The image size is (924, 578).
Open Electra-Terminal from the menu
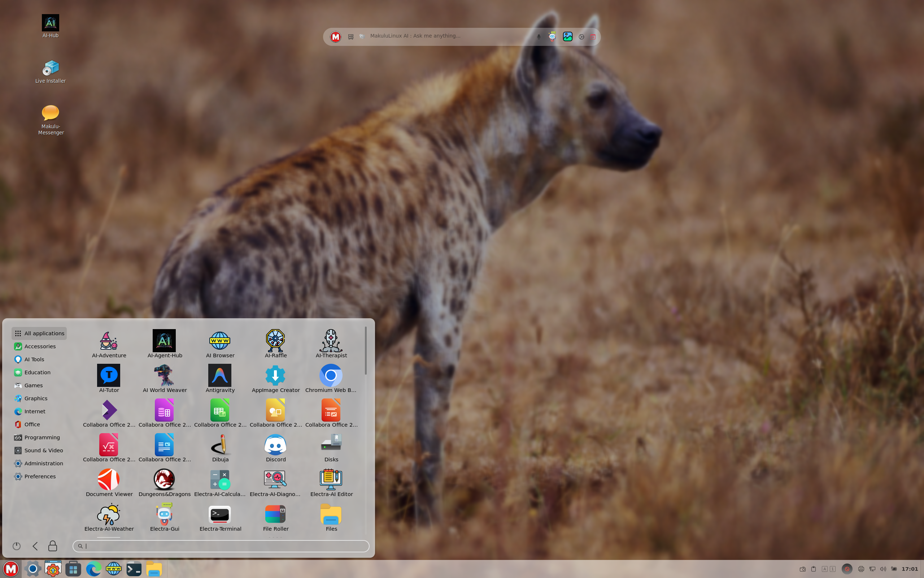pos(220,517)
